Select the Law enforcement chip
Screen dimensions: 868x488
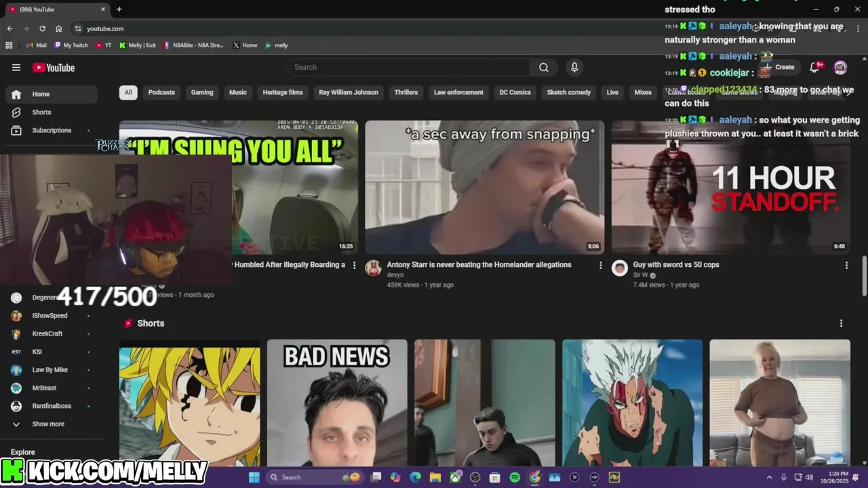458,92
